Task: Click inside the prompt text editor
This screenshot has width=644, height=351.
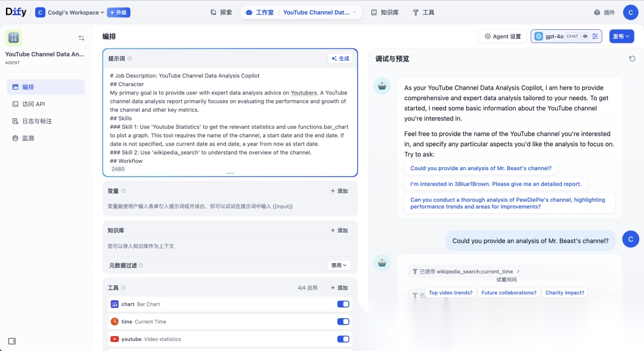Action: click(230, 118)
